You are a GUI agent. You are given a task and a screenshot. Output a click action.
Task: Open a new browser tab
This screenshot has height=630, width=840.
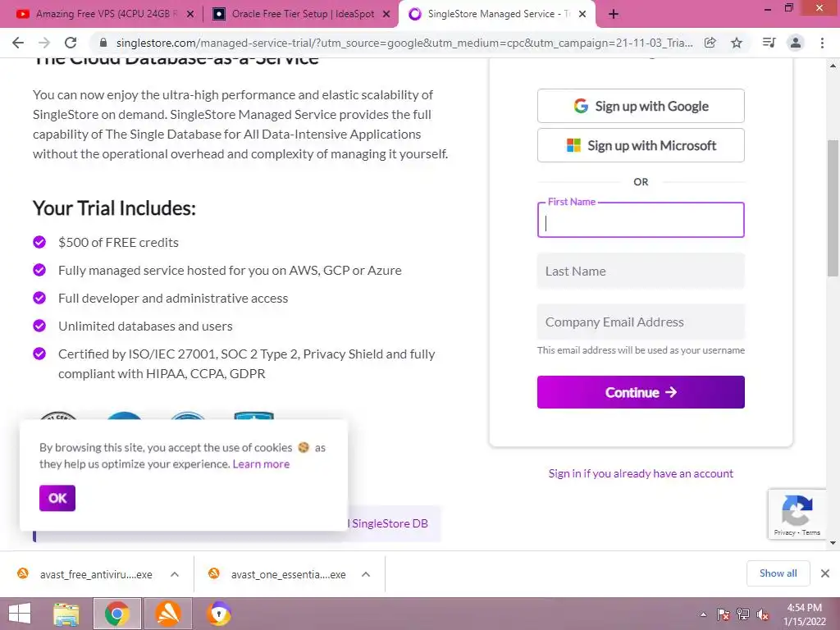(x=614, y=14)
